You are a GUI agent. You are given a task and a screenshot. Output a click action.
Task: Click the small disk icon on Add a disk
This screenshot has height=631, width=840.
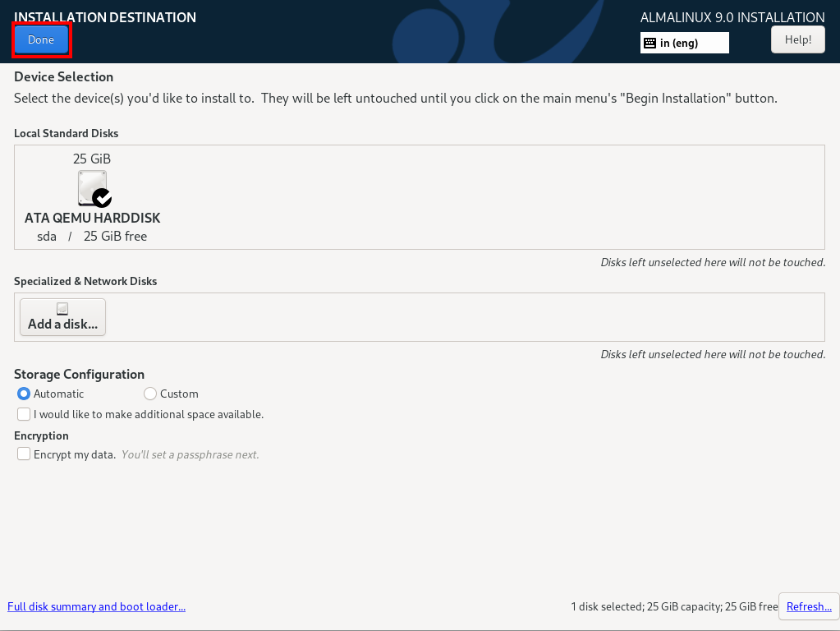click(x=62, y=309)
